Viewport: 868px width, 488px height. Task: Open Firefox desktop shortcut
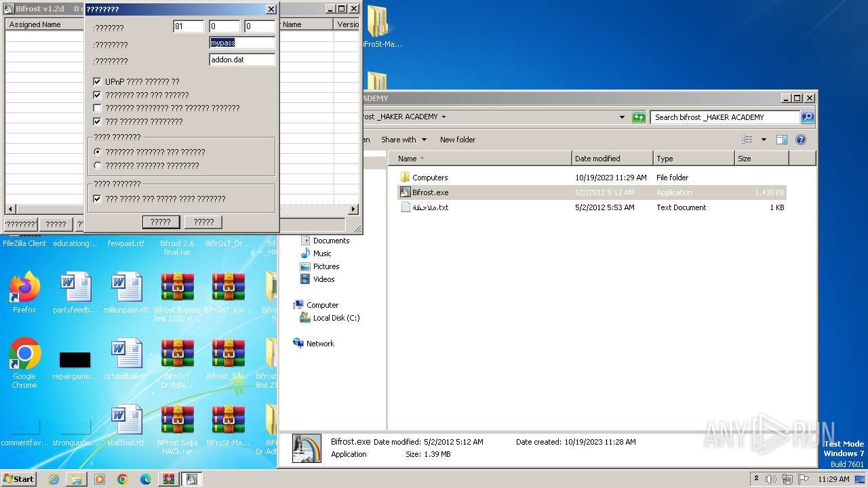pyautogui.click(x=24, y=293)
